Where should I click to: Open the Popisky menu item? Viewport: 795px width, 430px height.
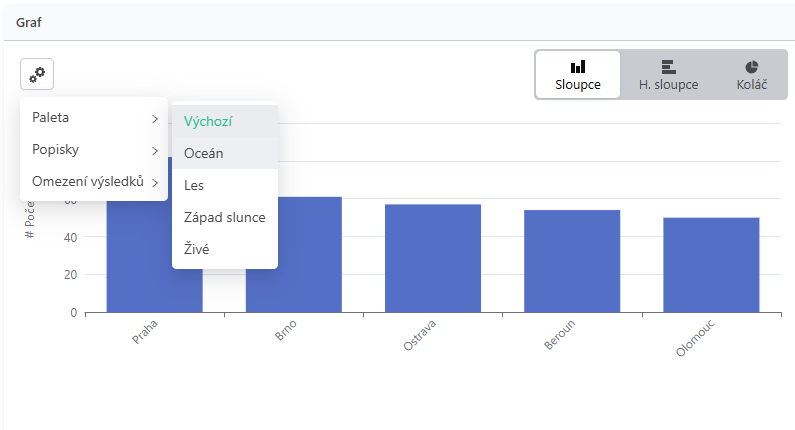coord(94,150)
